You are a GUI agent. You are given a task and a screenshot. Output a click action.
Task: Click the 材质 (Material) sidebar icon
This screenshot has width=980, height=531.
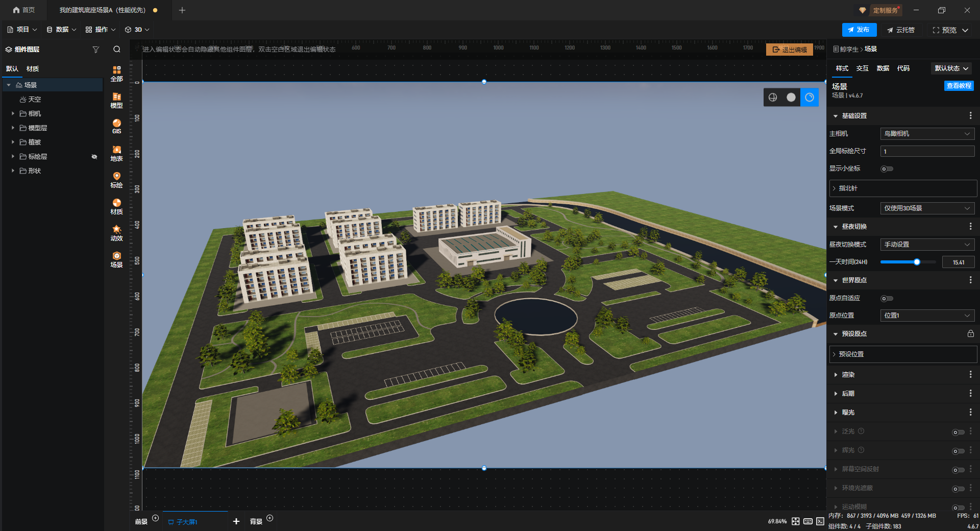coord(116,206)
